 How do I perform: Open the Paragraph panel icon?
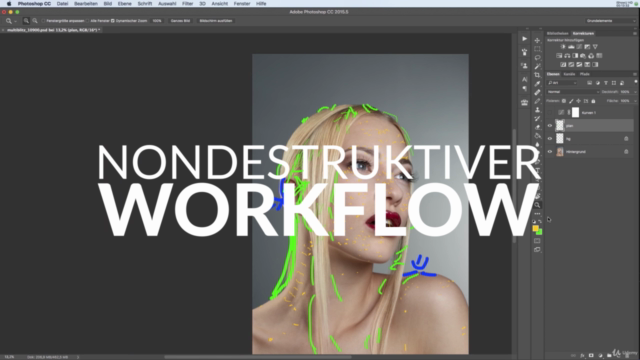(524, 88)
